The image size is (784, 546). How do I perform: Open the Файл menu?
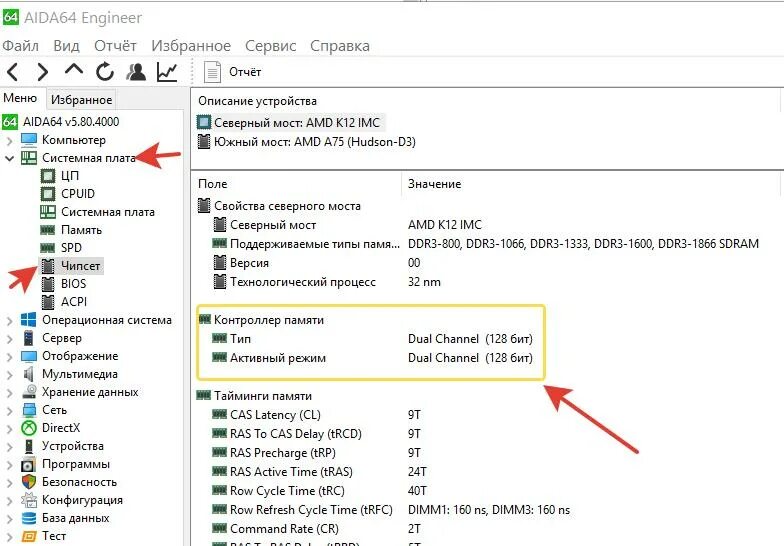pos(20,46)
